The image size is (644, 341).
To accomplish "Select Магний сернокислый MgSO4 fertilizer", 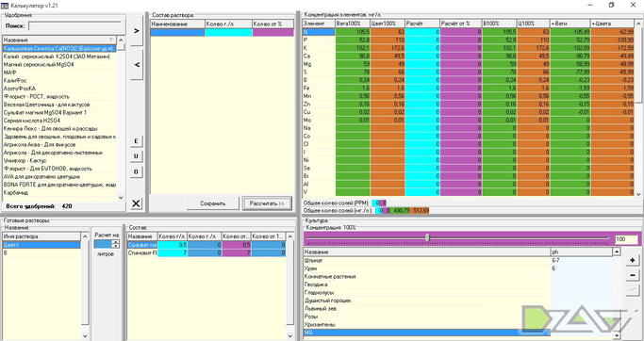I will coord(59,64).
